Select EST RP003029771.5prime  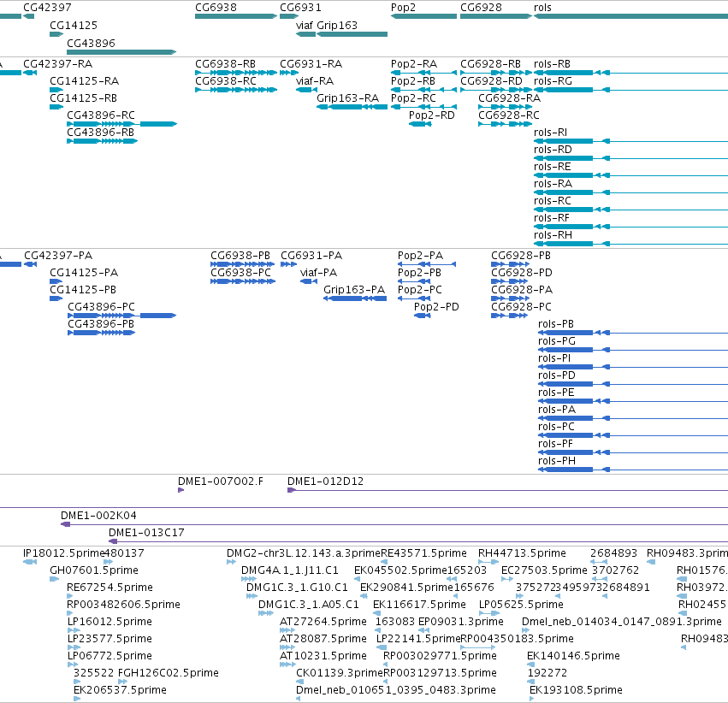coord(385,665)
